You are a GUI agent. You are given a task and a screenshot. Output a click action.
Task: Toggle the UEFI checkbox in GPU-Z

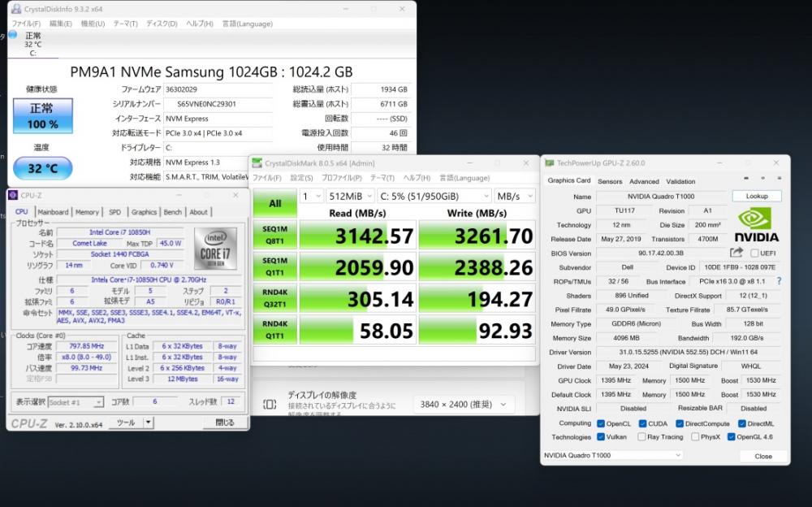[x=754, y=253]
